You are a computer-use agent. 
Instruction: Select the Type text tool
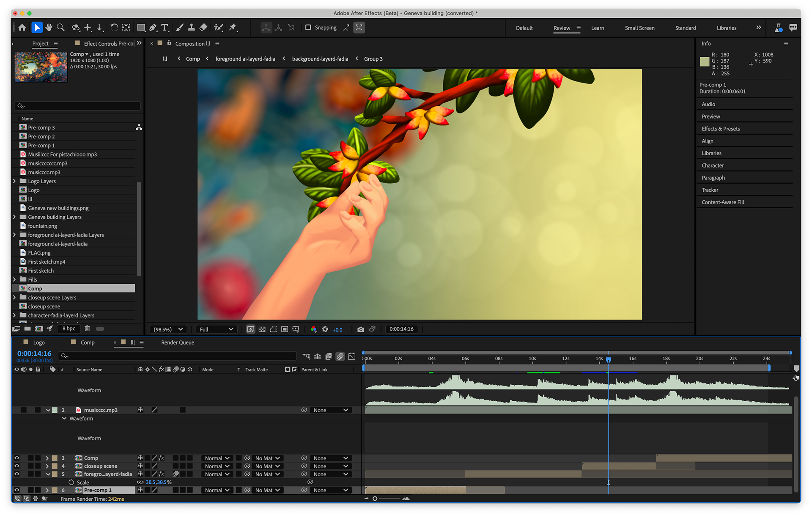165,28
